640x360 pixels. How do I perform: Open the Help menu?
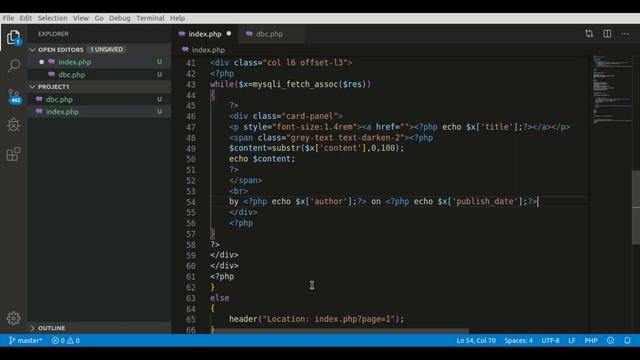pyautogui.click(x=177, y=18)
